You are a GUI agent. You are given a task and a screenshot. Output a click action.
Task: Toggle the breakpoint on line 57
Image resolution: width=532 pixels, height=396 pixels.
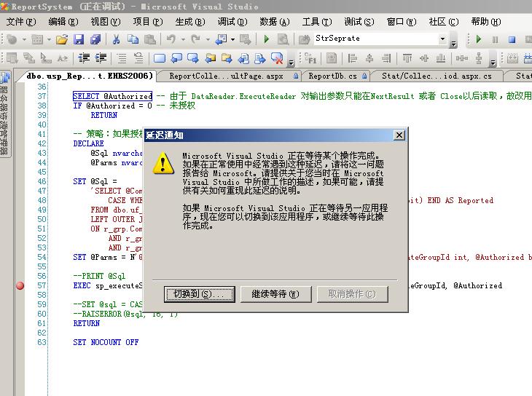[x=20, y=285]
